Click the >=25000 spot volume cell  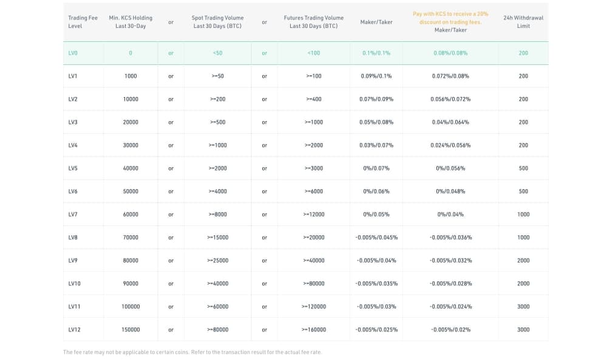tap(217, 261)
